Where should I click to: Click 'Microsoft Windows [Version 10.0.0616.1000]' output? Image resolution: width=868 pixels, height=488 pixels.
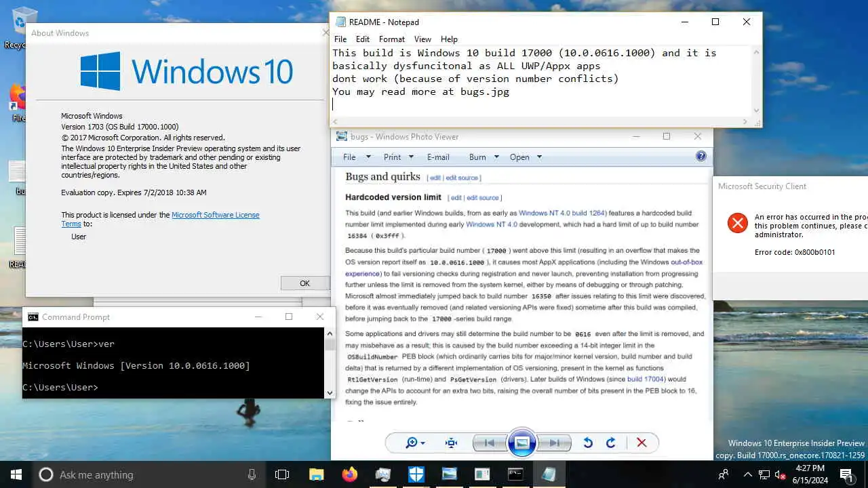[136, 365]
